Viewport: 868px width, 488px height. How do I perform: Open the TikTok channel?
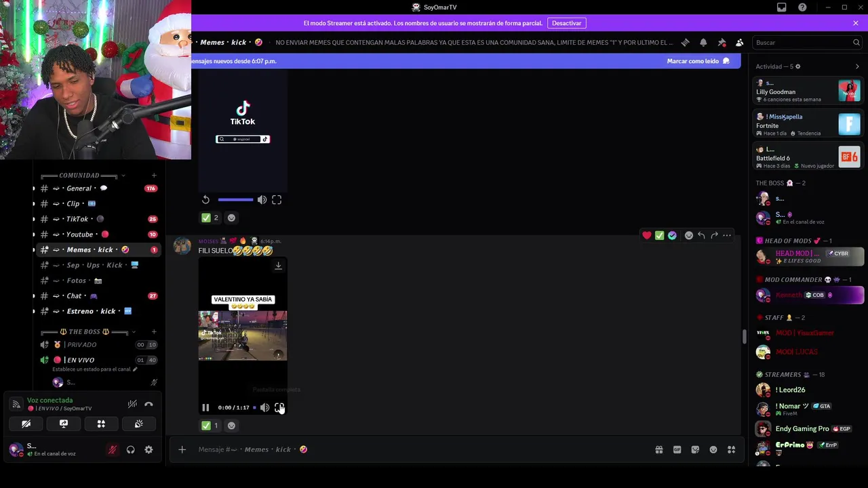coord(98,219)
